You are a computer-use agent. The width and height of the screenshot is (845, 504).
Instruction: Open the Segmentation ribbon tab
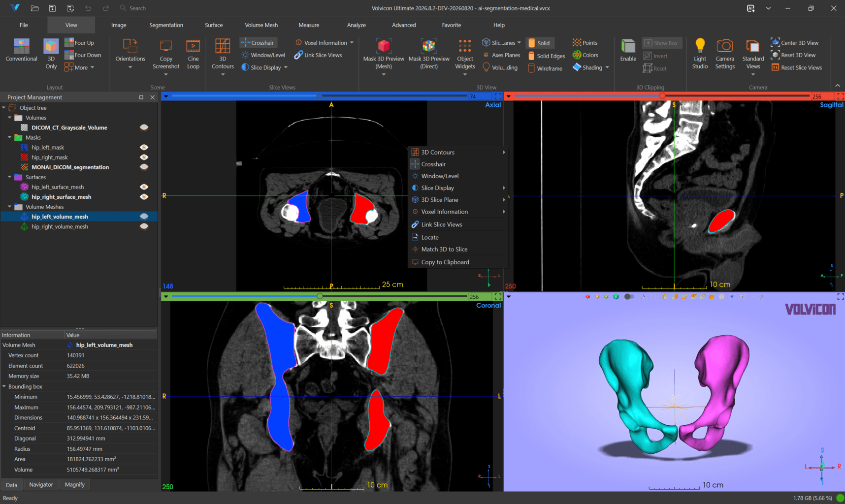pyautogui.click(x=166, y=25)
